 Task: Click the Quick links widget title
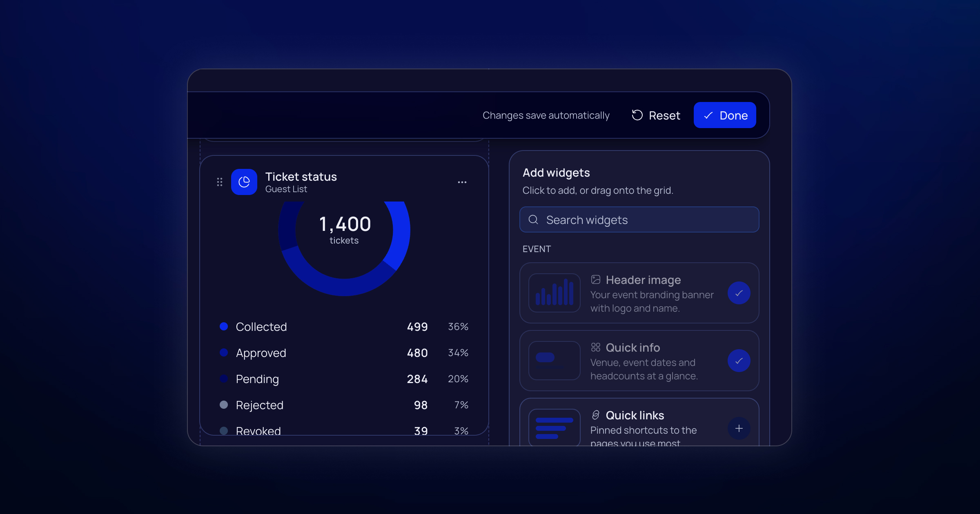click(635, 415)
